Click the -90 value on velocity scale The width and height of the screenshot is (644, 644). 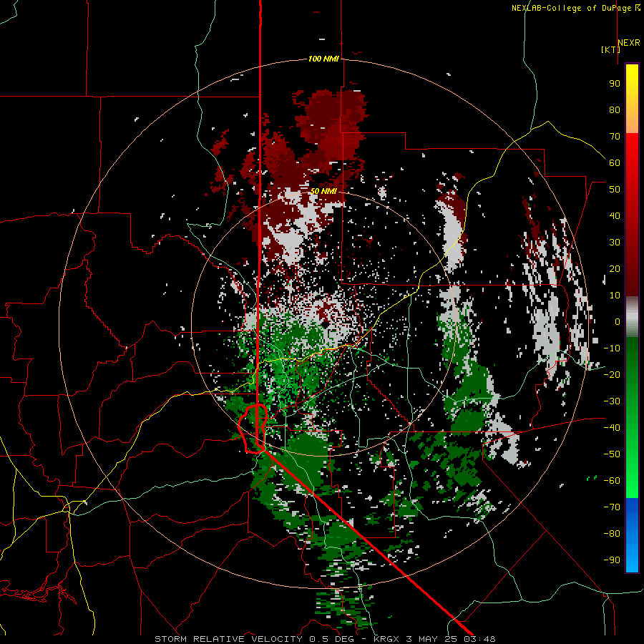612,560
